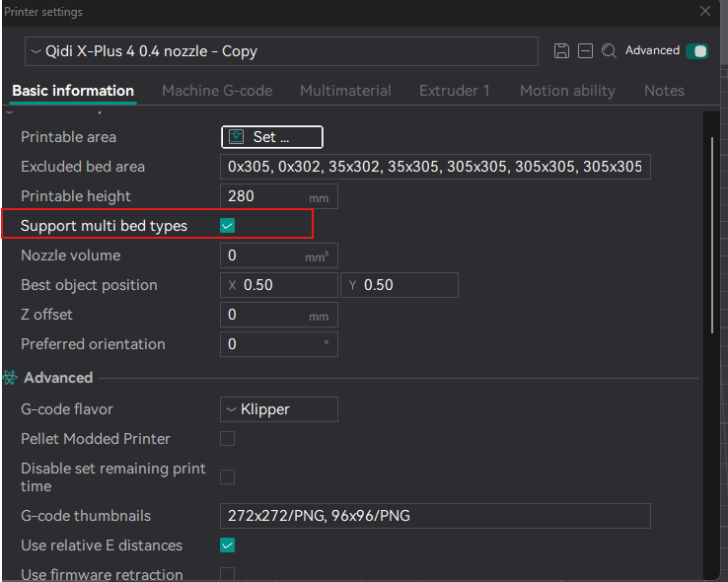Viewport: 728px width, 582px height.
Task: Click the Advanced section atom icon
Action: [x=10, y=378]
